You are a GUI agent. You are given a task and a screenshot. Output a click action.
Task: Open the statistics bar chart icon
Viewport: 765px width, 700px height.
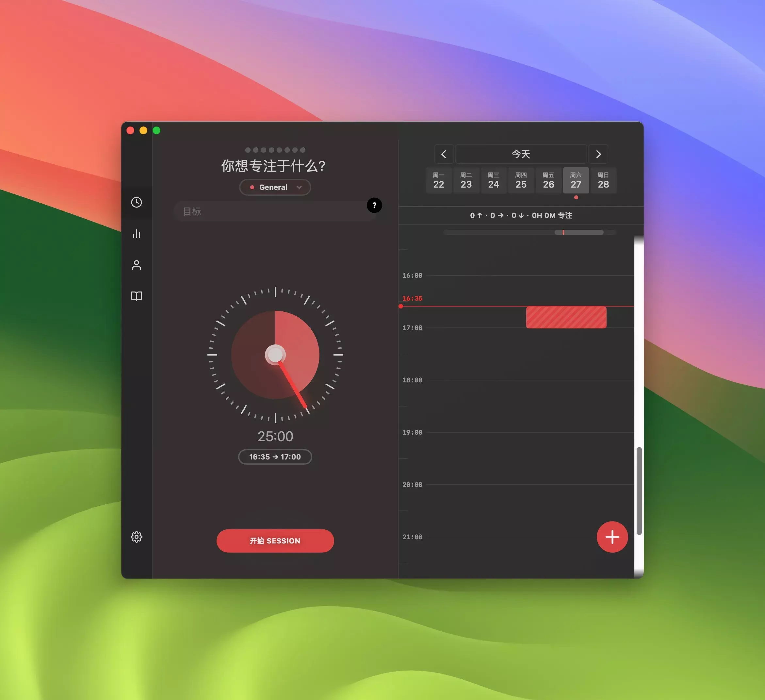pyautogui.click(x=136, y=233)
